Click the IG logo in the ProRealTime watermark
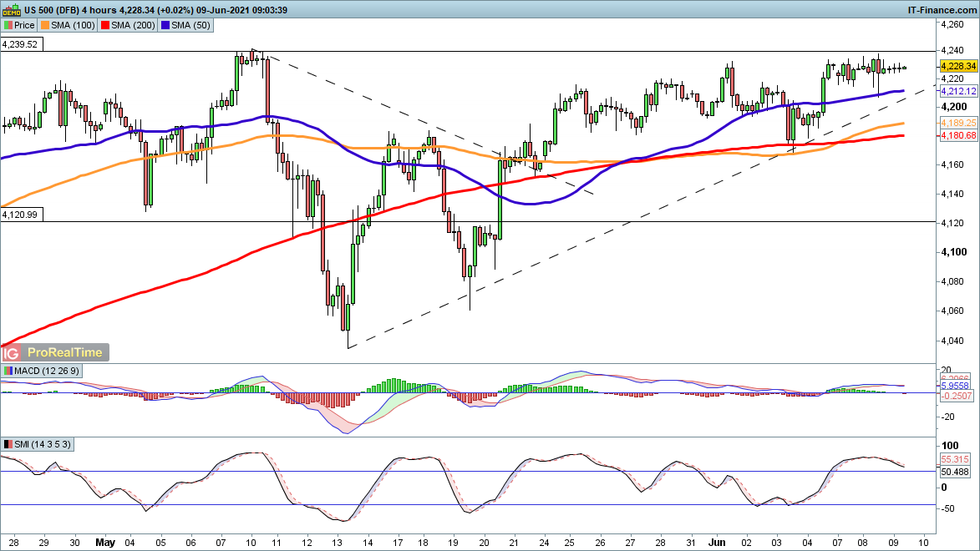980x551 pixels. 13,353
